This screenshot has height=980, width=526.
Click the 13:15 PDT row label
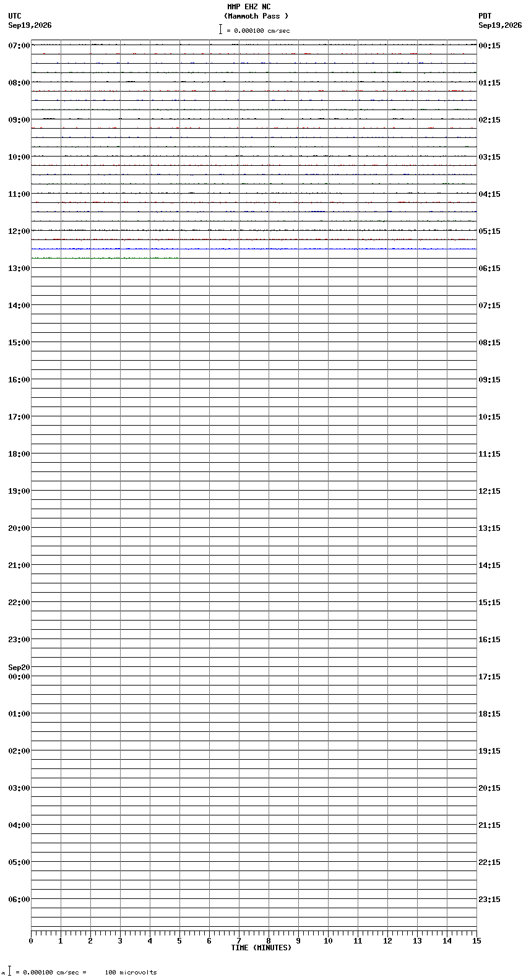[x=489, y=528]
